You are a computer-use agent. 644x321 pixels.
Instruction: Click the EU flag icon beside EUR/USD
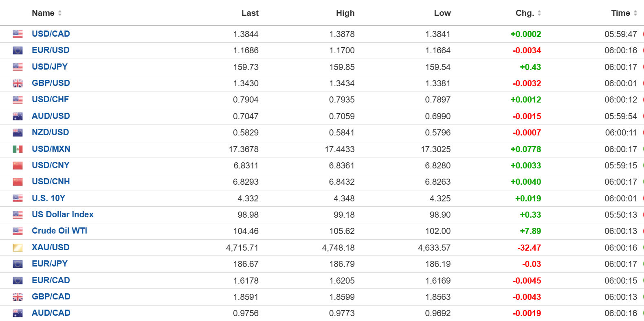click(18, 50)
